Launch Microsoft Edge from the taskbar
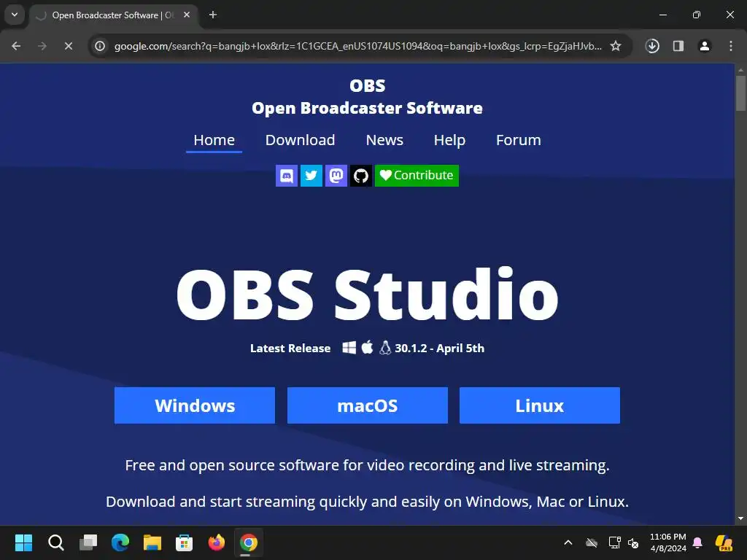The image size is (747, 560). coord(120,542)
